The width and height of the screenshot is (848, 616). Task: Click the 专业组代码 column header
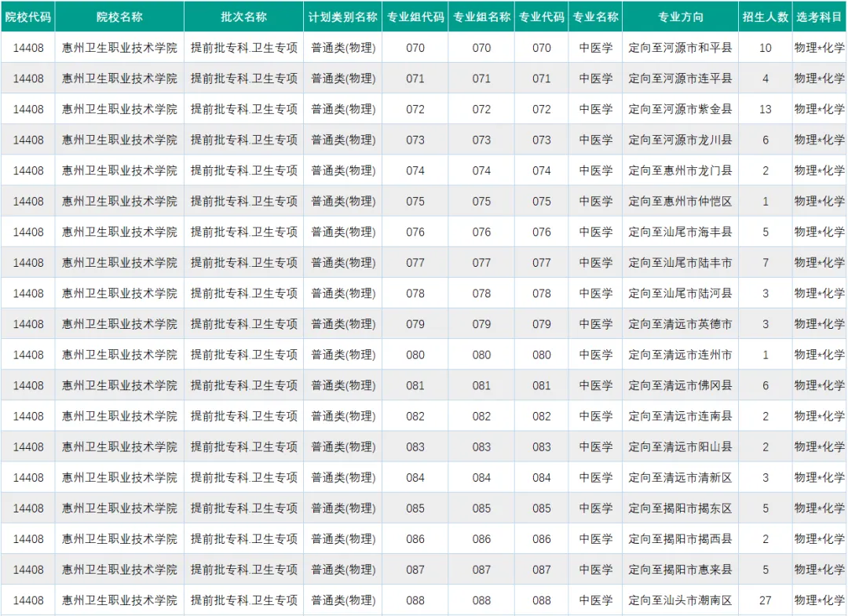[x=415, y=16]
